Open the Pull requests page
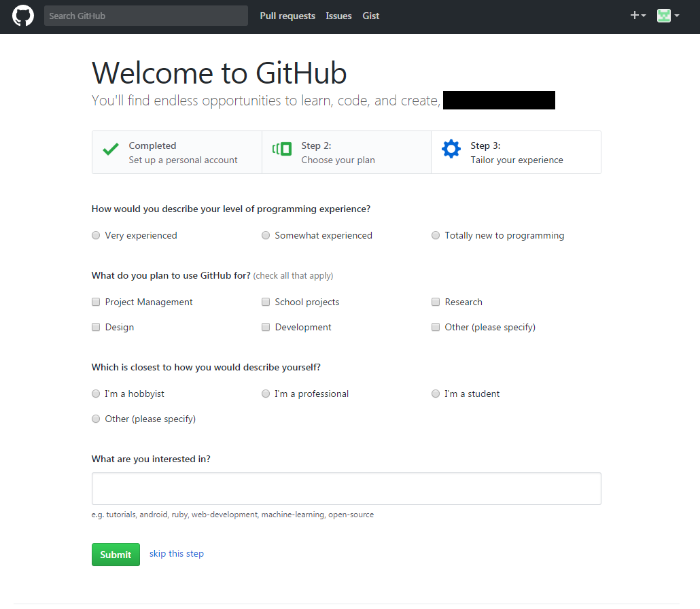The height and width of the screenshot is (609, 700). pos(287,16)
